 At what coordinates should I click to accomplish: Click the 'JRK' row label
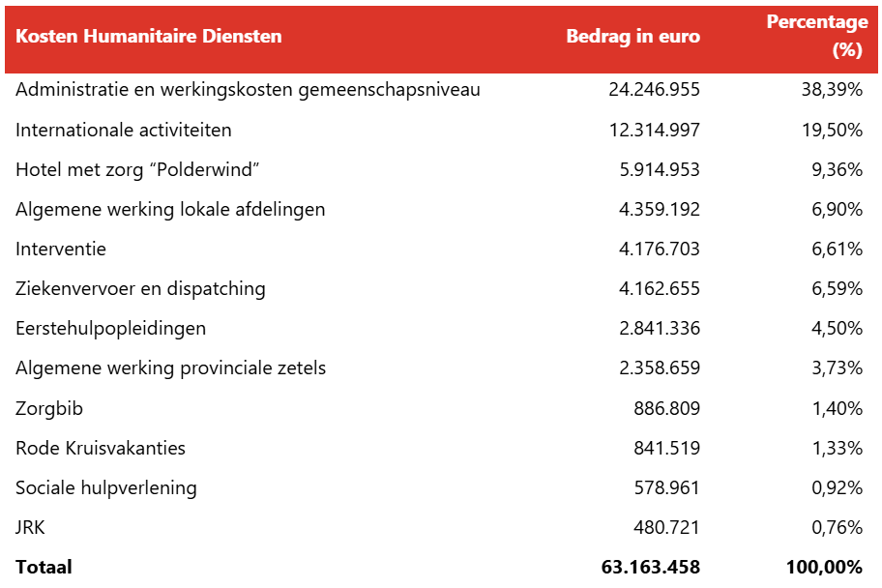[x=31, y=528]
